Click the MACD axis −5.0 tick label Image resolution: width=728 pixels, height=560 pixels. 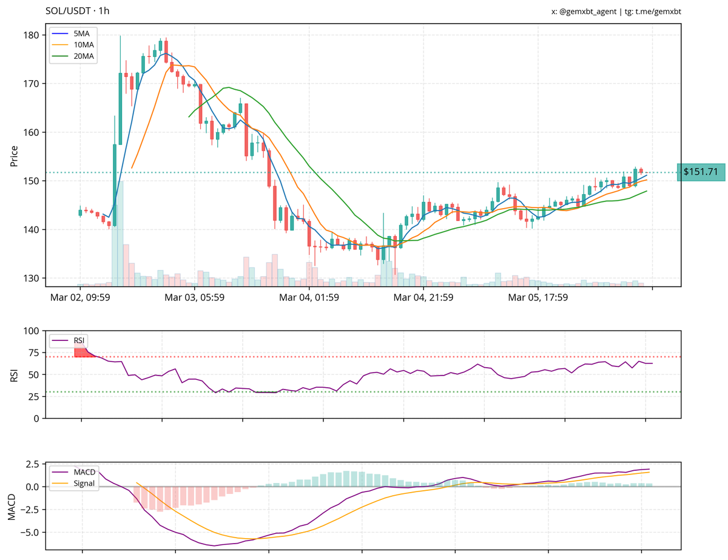(30, 532)
